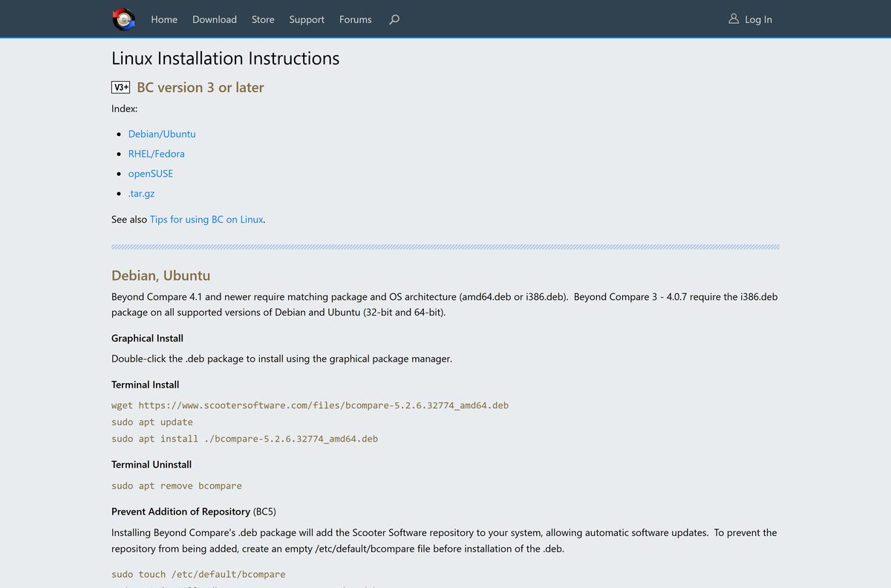891x588 pixels.
Task: Click the sudo apt install bcompare command
Action: click(x=245, y=439)
